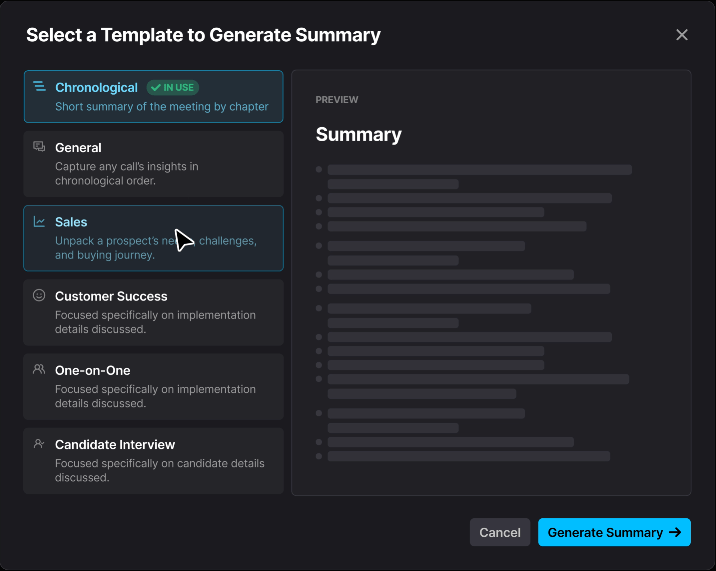Click the Sales template description text
This screenshot has width=716, height=571.
[x=156, y=248]
